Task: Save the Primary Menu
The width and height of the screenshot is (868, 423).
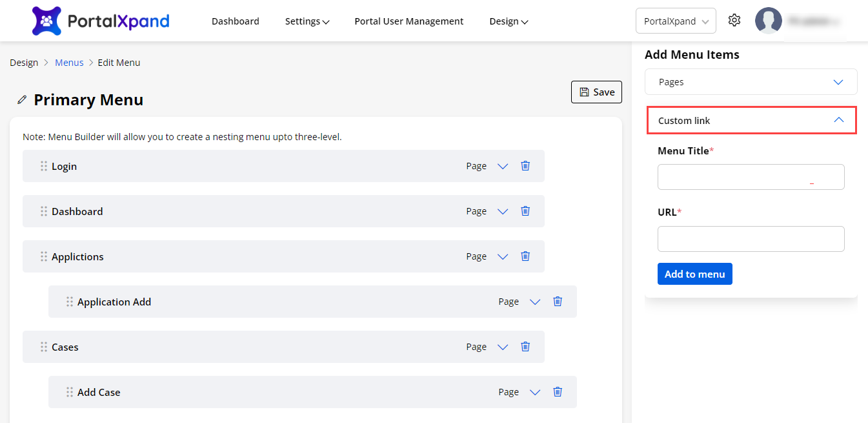Action: coord(596,92)
